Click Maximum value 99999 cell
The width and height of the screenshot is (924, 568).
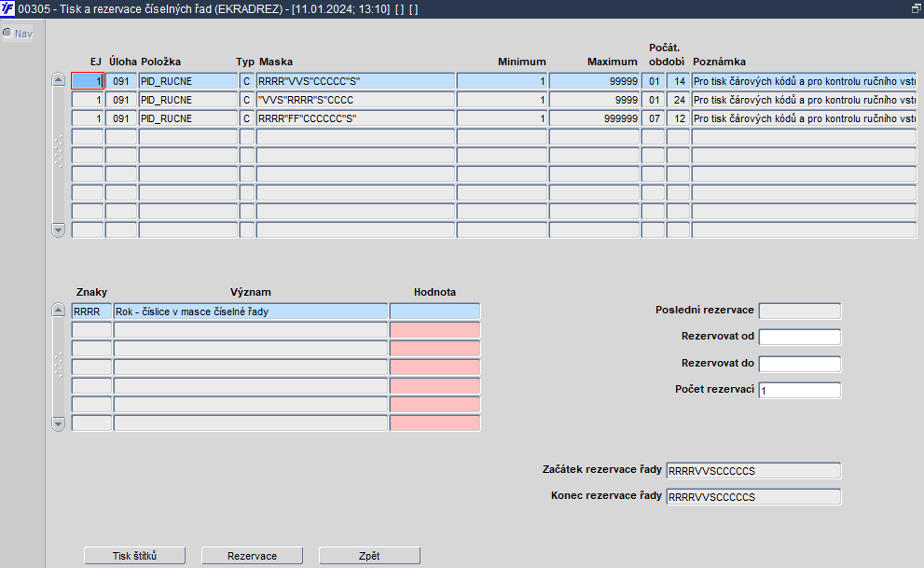click(594, 81)
